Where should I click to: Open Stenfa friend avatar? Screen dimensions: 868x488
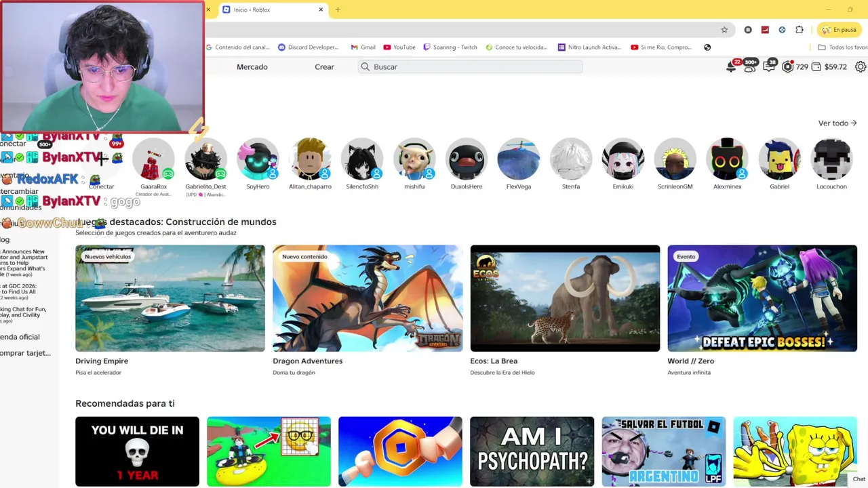pos(571,159)
